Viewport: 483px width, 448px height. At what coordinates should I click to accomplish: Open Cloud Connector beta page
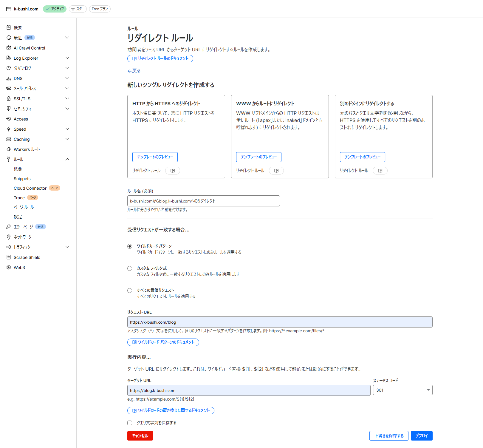coord(30,188)
